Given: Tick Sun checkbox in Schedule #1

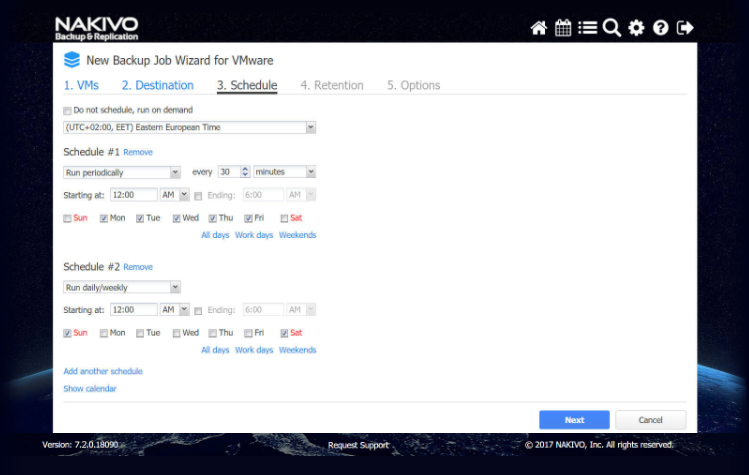Looking at the screenshot, I should point(67,218).
